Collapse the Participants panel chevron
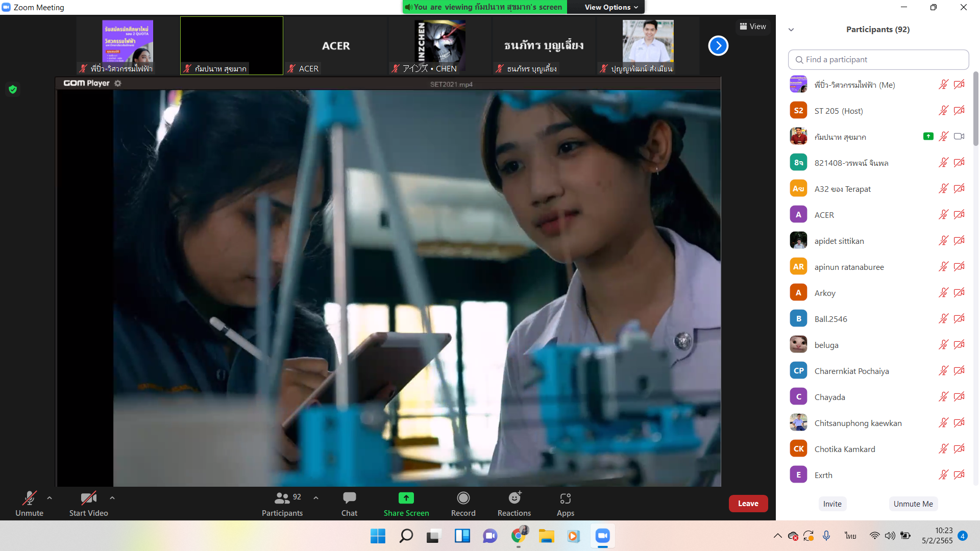980x551 pixels. (791, 30)
